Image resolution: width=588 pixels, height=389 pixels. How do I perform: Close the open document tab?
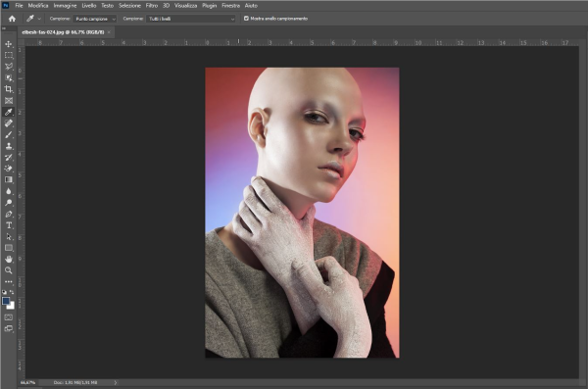pyautogui.click(x=109, y=32)
